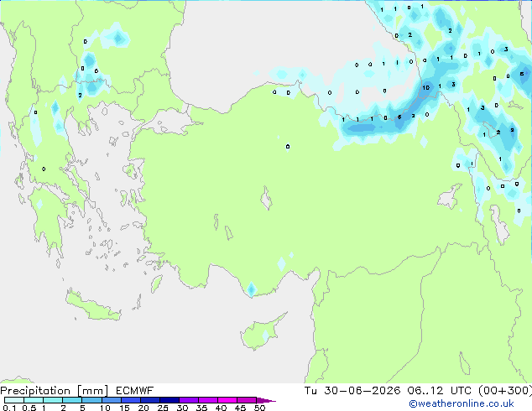Click the '30' legend scale label
The height and width of the screenshot is (411, 532).
[x=182, y=408]
